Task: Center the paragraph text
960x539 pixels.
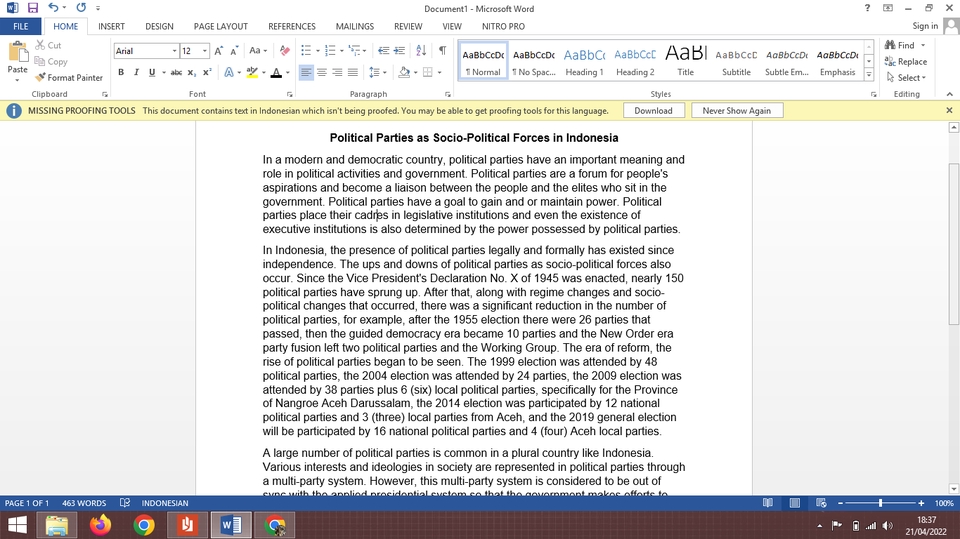Action: 321,72
